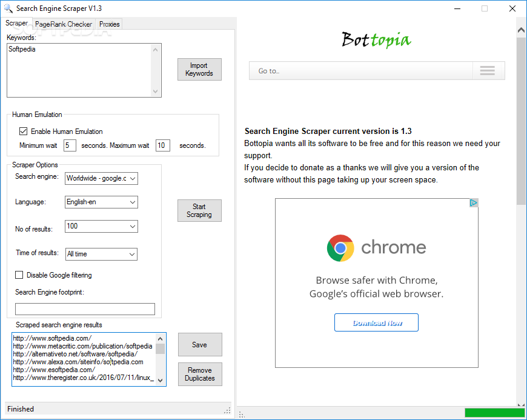Click the green progress bar
527x420 pixels.
pyautogui.click(x=494, y=413)
